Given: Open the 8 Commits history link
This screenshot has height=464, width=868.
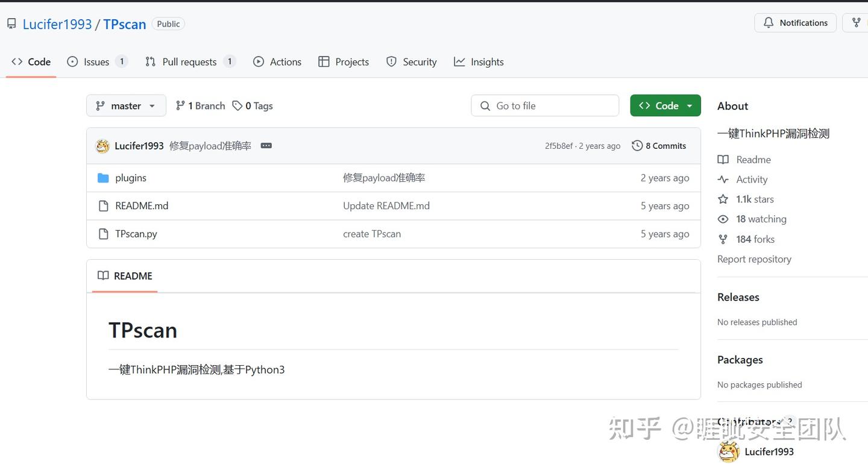Looking at the screenshot, I should point(659,146).
